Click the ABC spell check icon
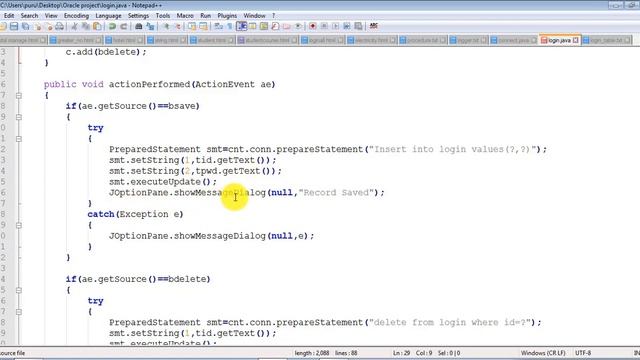The width and height of the screenshot is (640, 360). pos(373,27)
